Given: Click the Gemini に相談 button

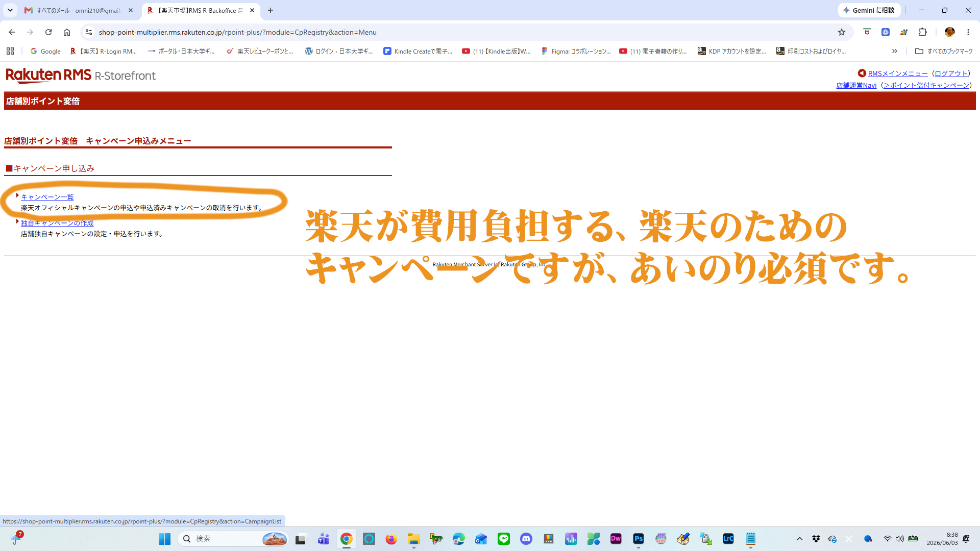Looking at the screenshot, I should [869, 10].
